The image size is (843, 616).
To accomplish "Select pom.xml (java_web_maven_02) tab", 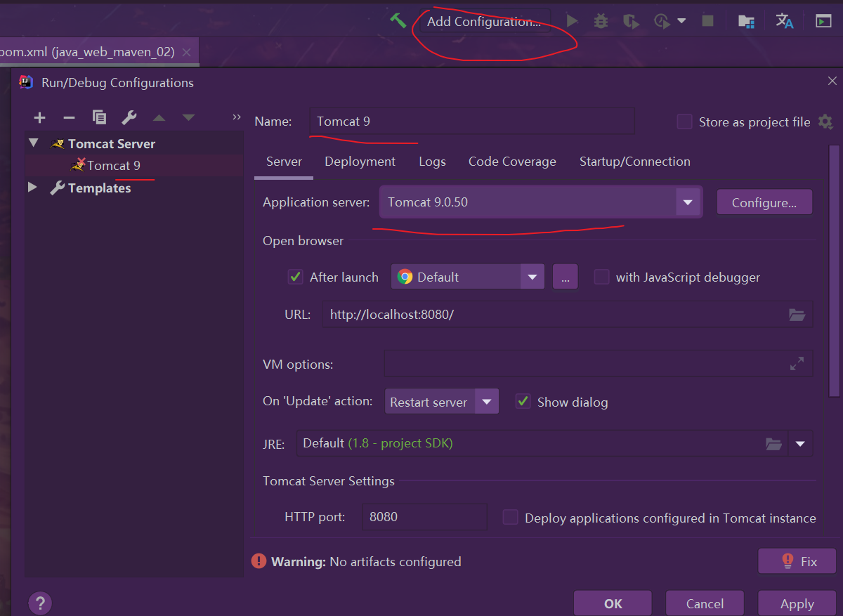I will (87, 52).
